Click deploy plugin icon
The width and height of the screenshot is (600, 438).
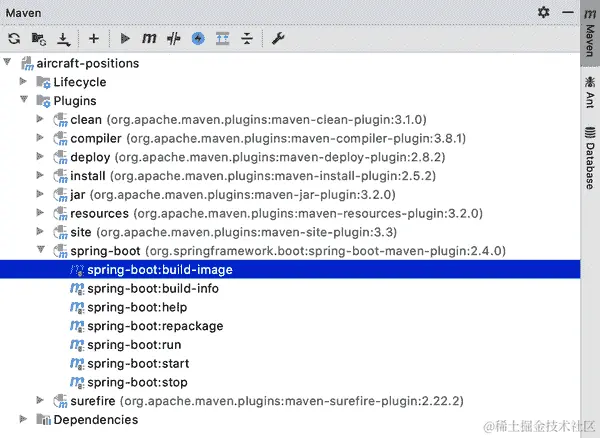(60, 157)
